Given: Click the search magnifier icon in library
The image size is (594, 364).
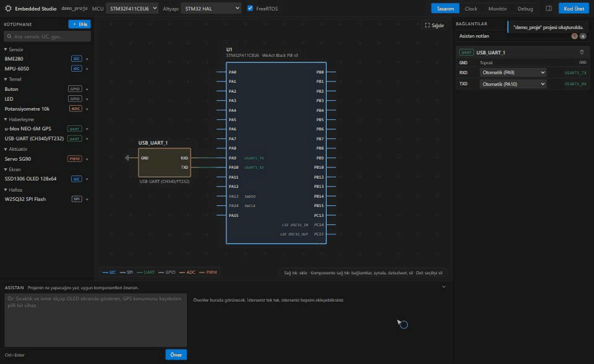Looking at the screenshot, I should [9, 36].
